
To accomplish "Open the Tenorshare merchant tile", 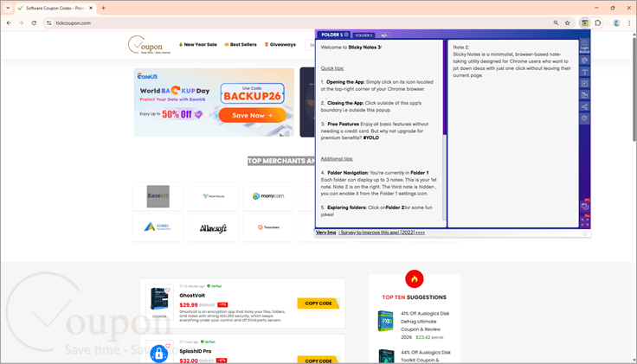I will [x=268, y=227].
